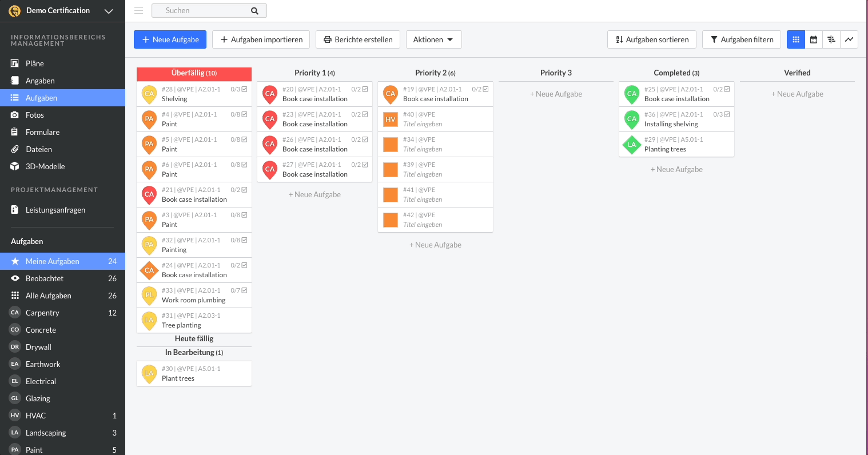Click the search magnifier icon

(x=254, y=11)
